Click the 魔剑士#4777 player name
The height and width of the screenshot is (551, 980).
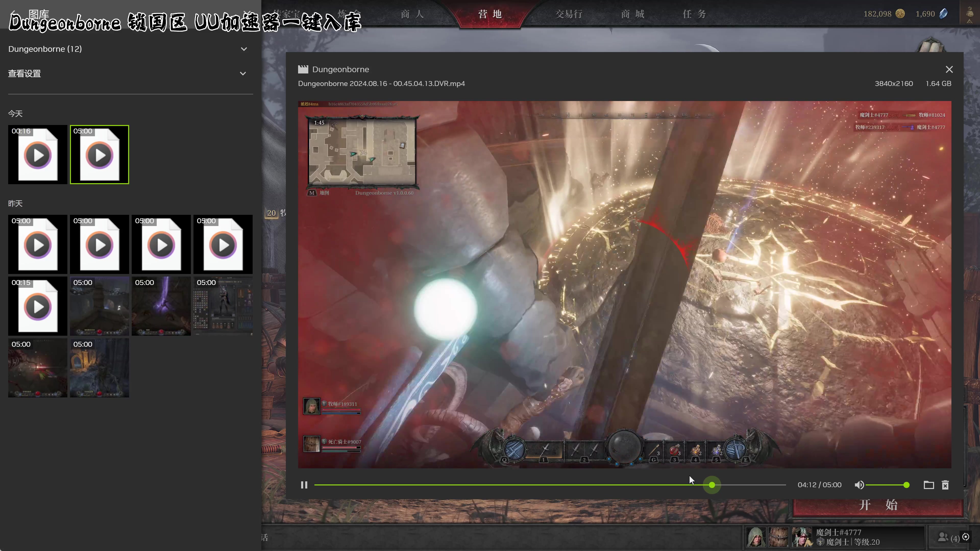click(x=838, y=532)
